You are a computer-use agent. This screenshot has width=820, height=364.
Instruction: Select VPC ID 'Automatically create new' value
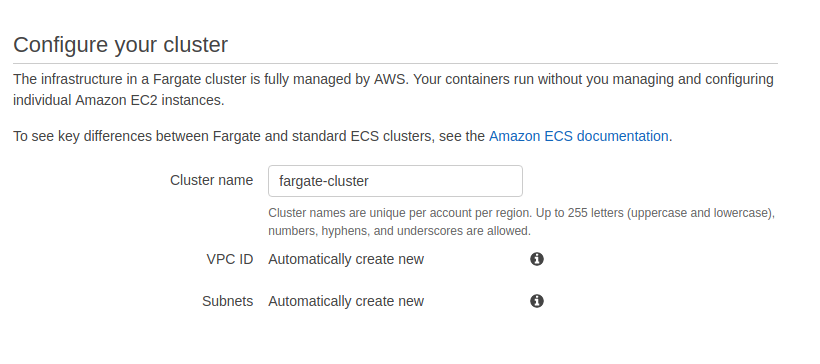click(x=346, y=259)
